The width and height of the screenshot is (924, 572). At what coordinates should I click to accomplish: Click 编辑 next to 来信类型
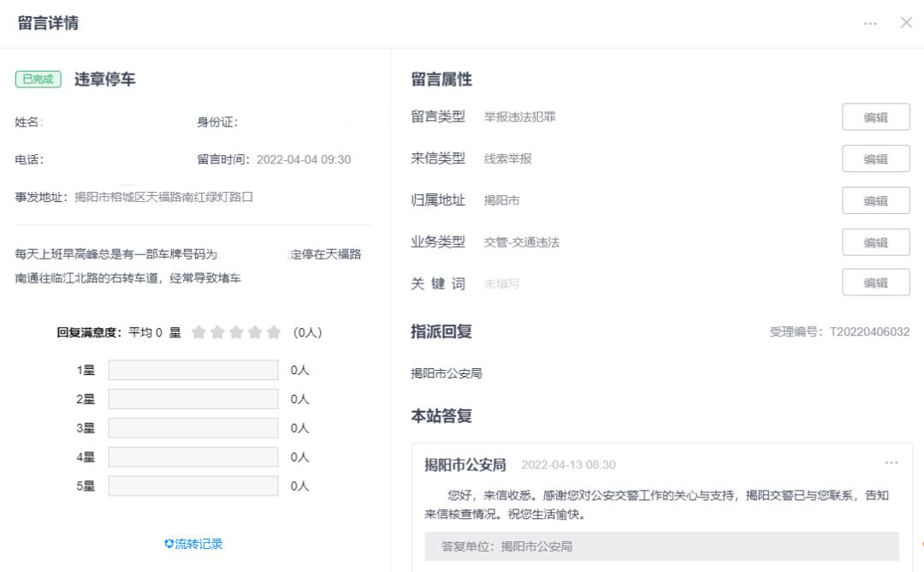pos(875,158)
